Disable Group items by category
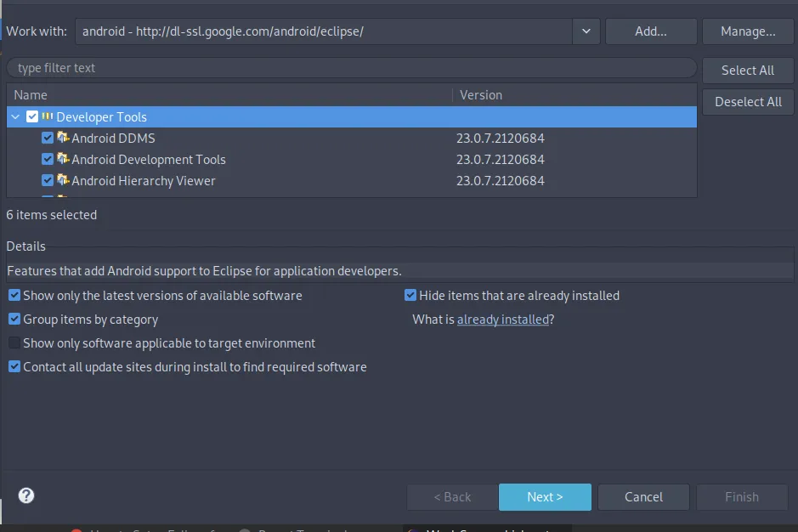 [14, 320]
